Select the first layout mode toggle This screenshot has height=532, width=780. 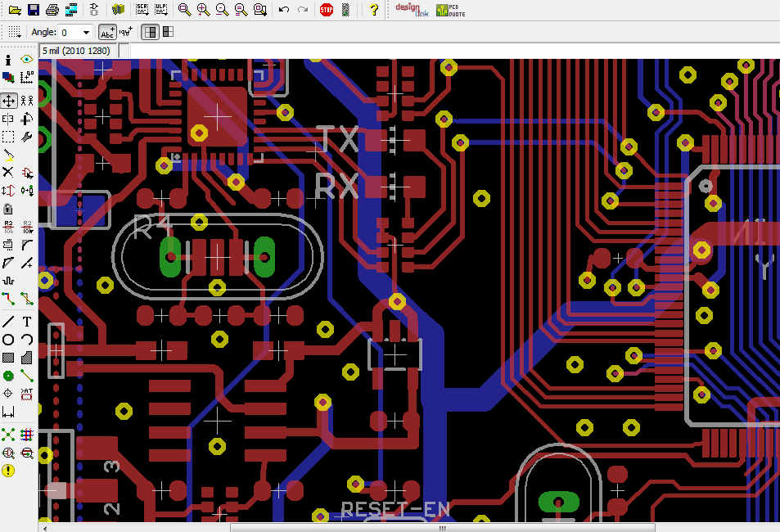coord(151,32)
